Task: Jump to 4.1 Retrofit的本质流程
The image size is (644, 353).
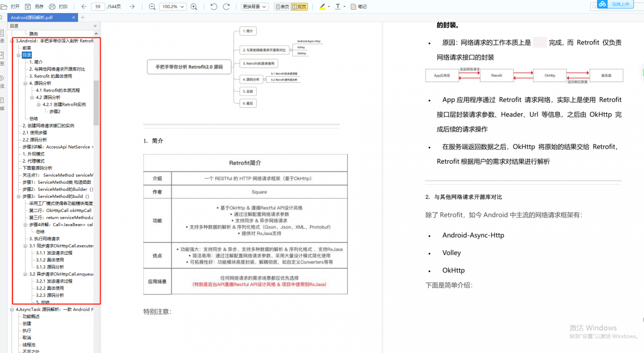Action: (x=57, y=90)
